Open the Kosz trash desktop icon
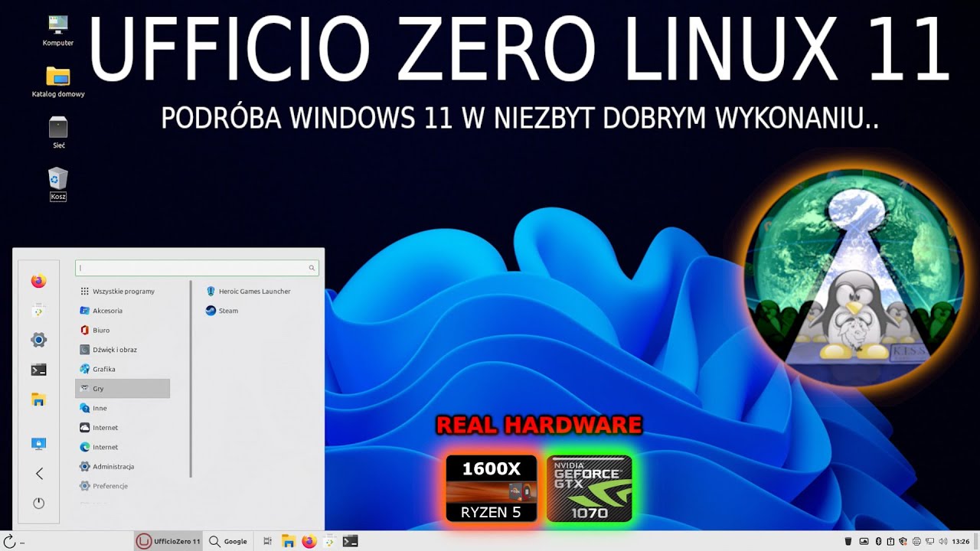 point(58,184)
